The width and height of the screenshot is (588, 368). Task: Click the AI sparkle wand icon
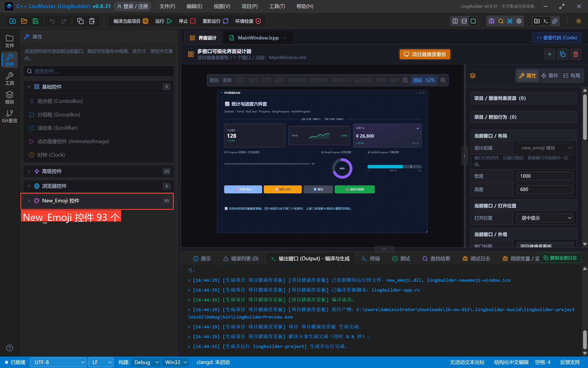click(x=555, y=21)
